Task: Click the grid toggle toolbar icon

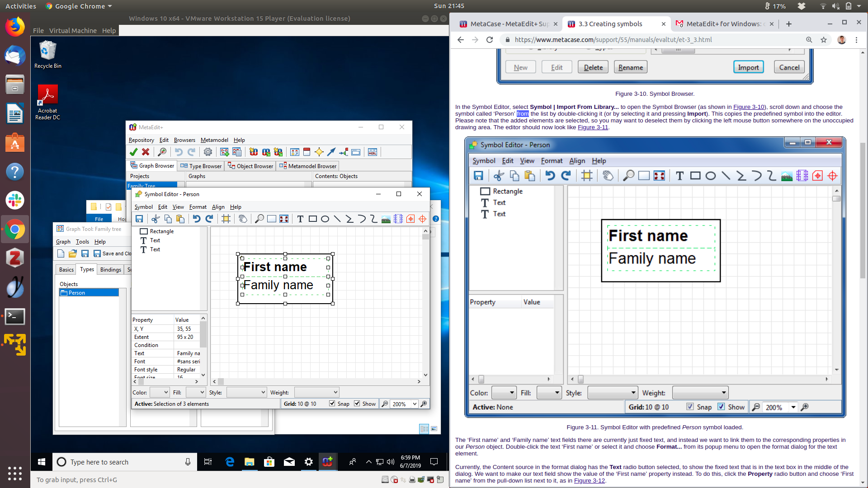Action: point(226,219)
